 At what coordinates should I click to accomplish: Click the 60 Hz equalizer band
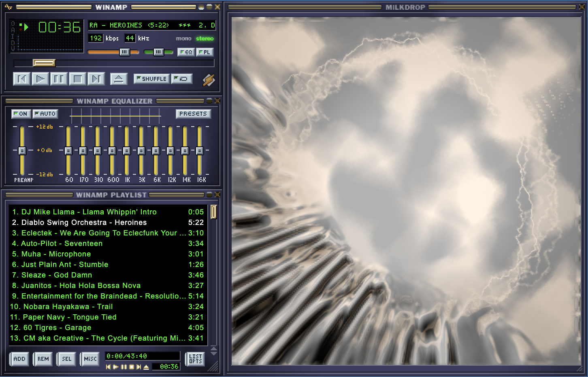click(68, 150)
